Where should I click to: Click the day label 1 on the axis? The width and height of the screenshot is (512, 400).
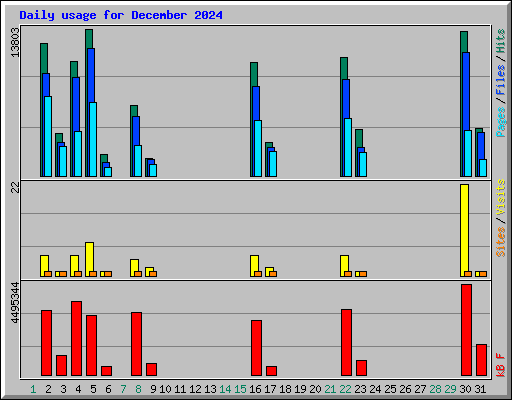pos(33,389)
